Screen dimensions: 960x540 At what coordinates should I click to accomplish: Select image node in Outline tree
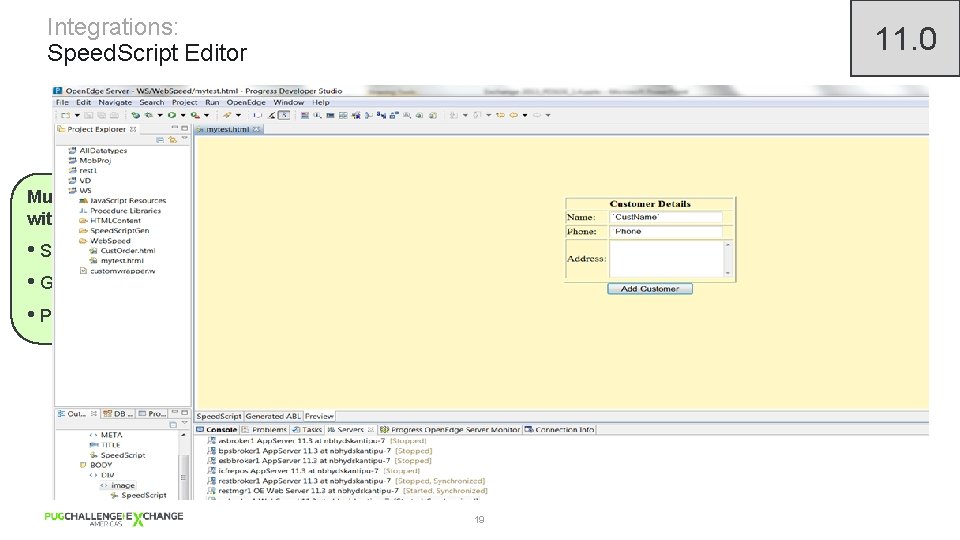click(x=118, y=486)
